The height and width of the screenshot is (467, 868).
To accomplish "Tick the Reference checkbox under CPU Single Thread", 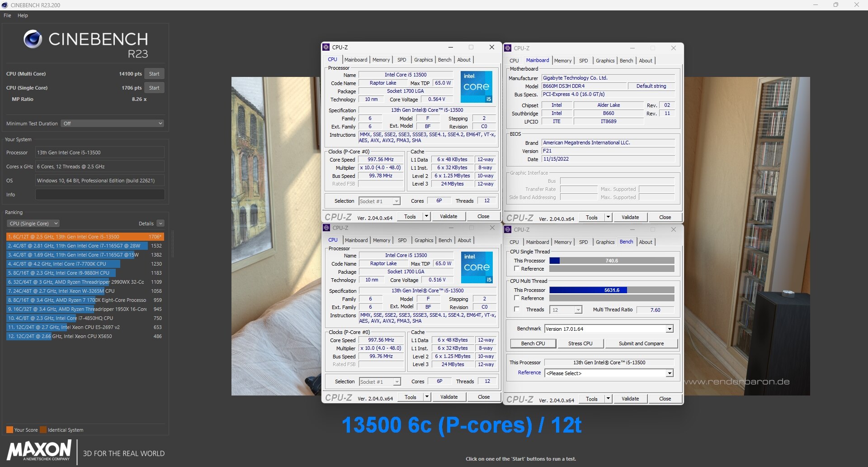I will [516, 269].
